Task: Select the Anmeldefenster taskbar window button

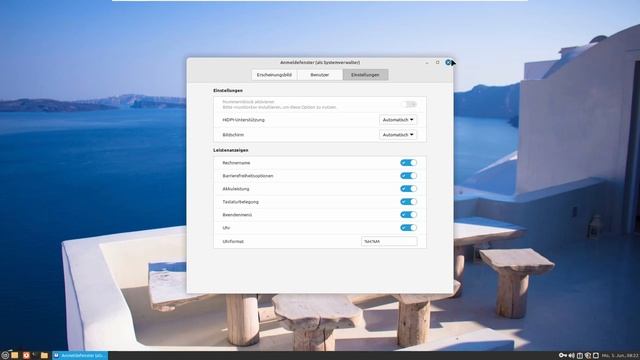Action: 80,356
